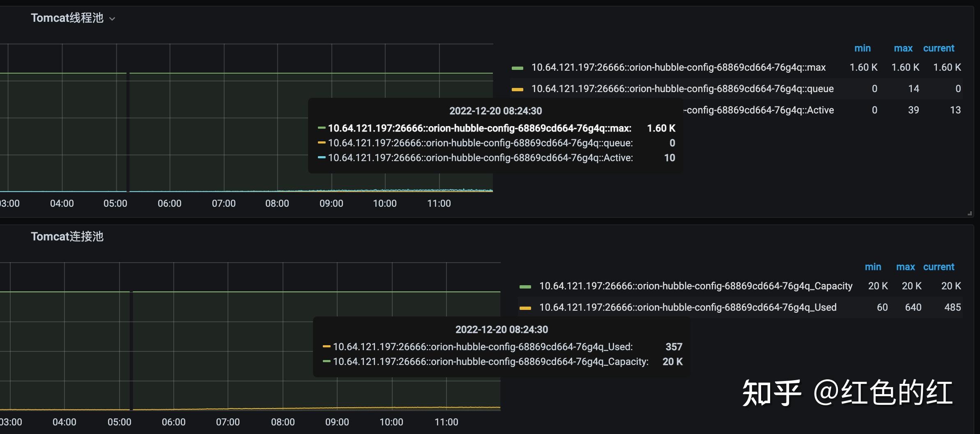Click the Tomcat线程池 panel title text

[67, 18]
